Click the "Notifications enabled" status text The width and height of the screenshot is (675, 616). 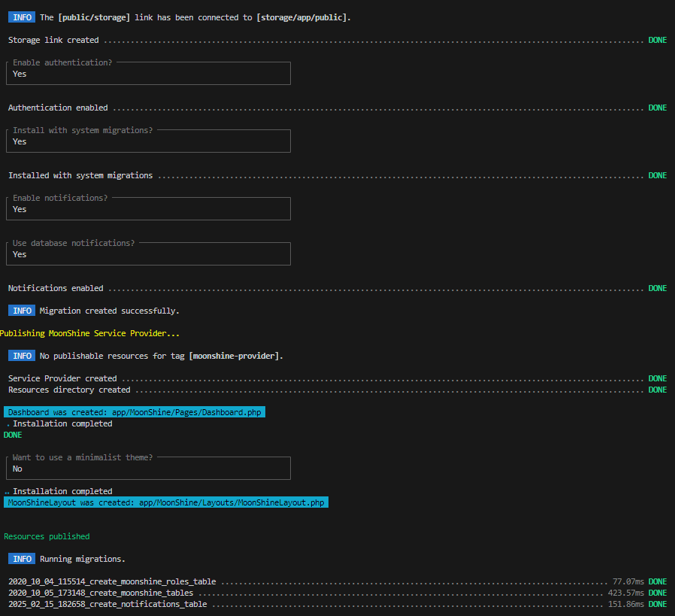[56, 288]
